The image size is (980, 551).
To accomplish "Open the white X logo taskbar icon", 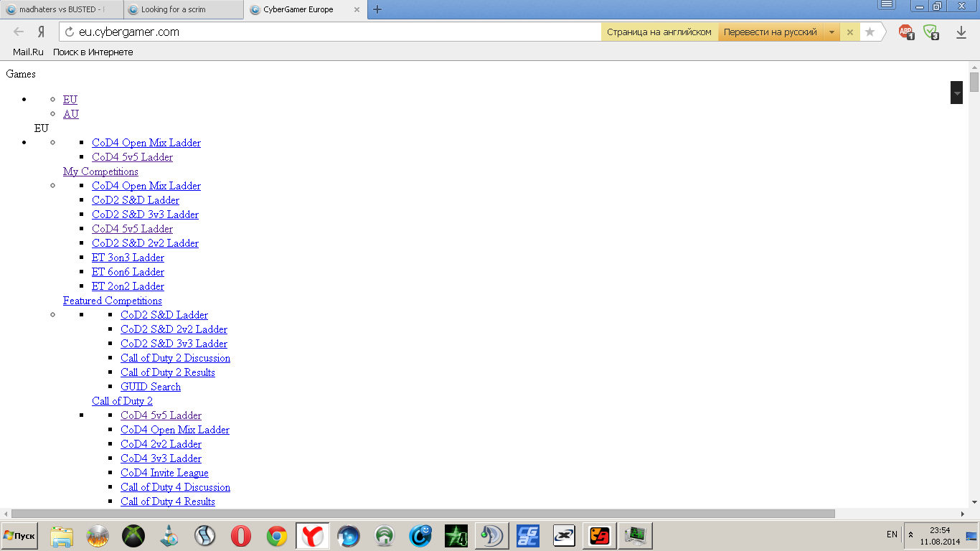I will [x=564, y=535].
